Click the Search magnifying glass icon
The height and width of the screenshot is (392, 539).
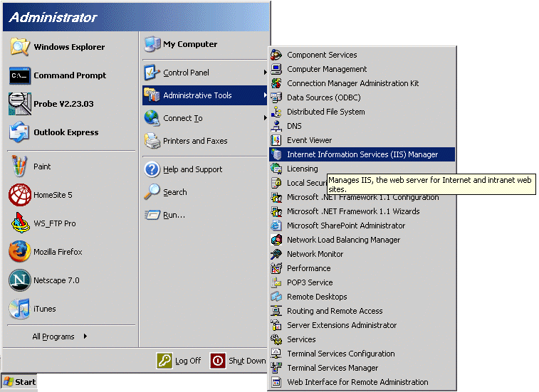point(152,192)
